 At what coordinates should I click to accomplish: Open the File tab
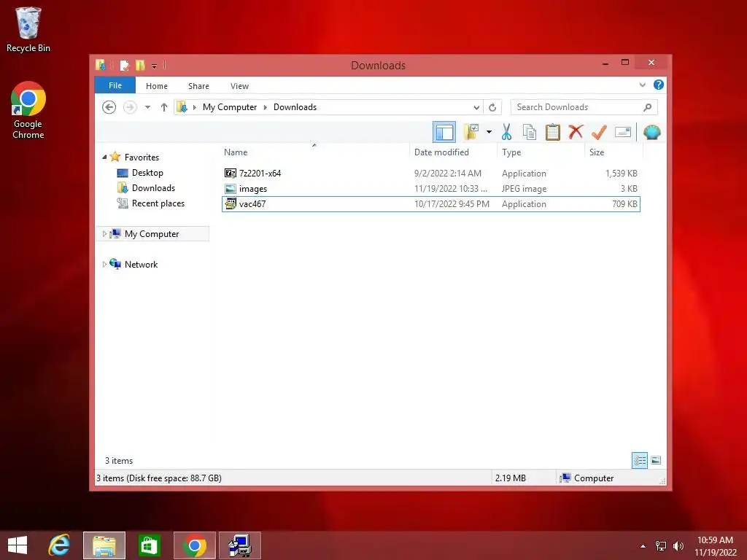[x=115, y=85]
